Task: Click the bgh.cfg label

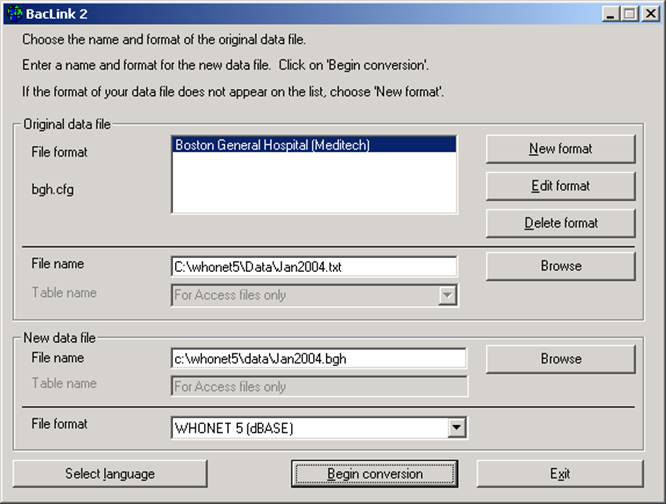Action: tap(53, 189)
